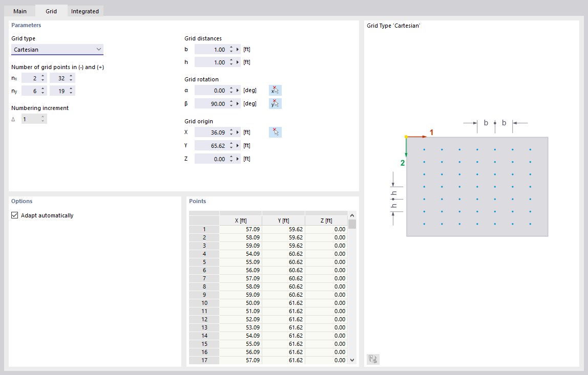Screen dimensions: 588x375
Task: Select the grid origin graphically with the cursor icon
Action: point(275,132)
